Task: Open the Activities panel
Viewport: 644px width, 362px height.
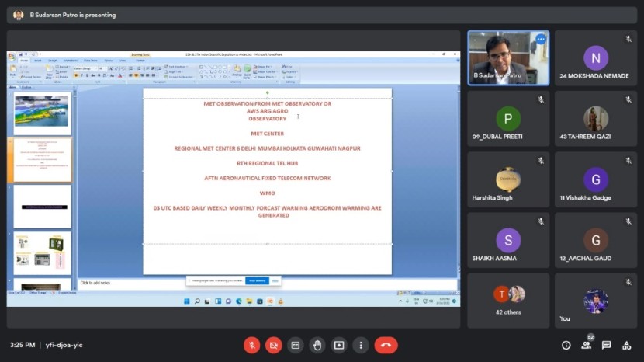Action: (626, 345)
